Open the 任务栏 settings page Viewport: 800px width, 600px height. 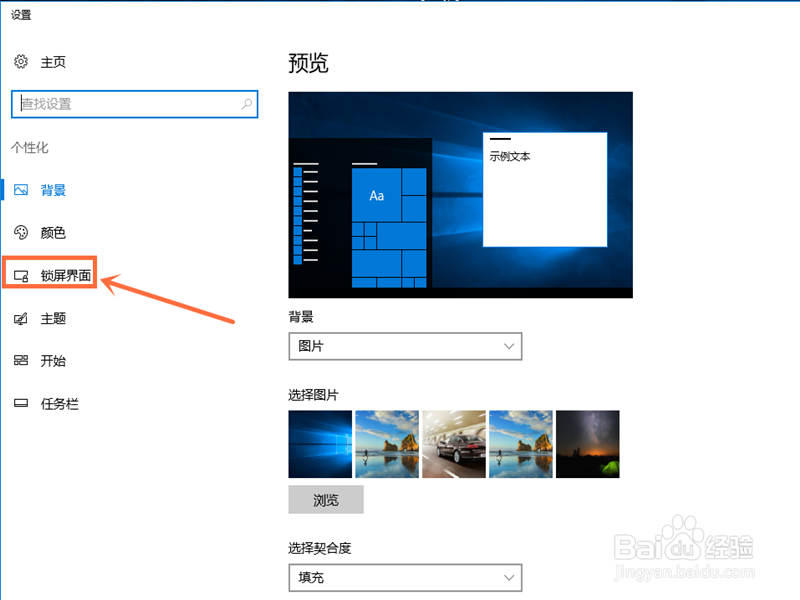[60, 404]
